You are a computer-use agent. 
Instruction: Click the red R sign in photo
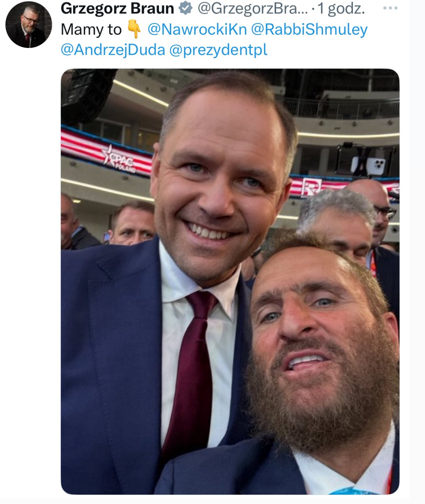[x=309, y=188]
